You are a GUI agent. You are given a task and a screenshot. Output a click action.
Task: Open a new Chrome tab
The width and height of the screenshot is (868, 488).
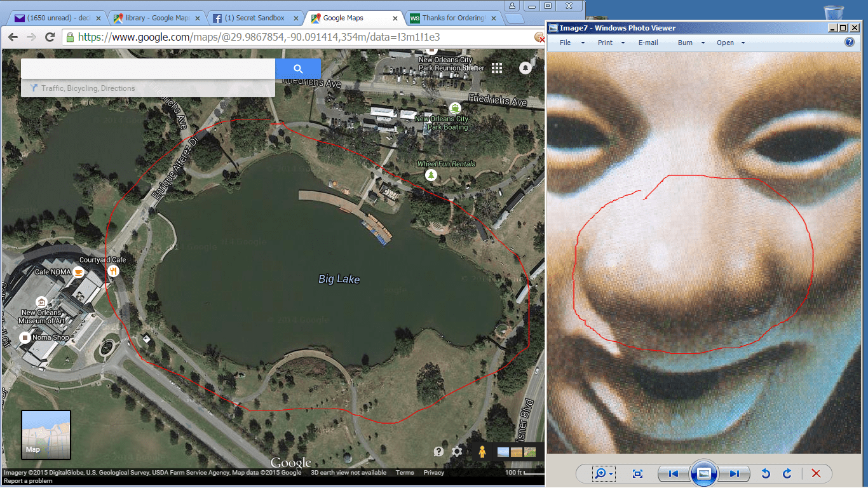point(515,18)
